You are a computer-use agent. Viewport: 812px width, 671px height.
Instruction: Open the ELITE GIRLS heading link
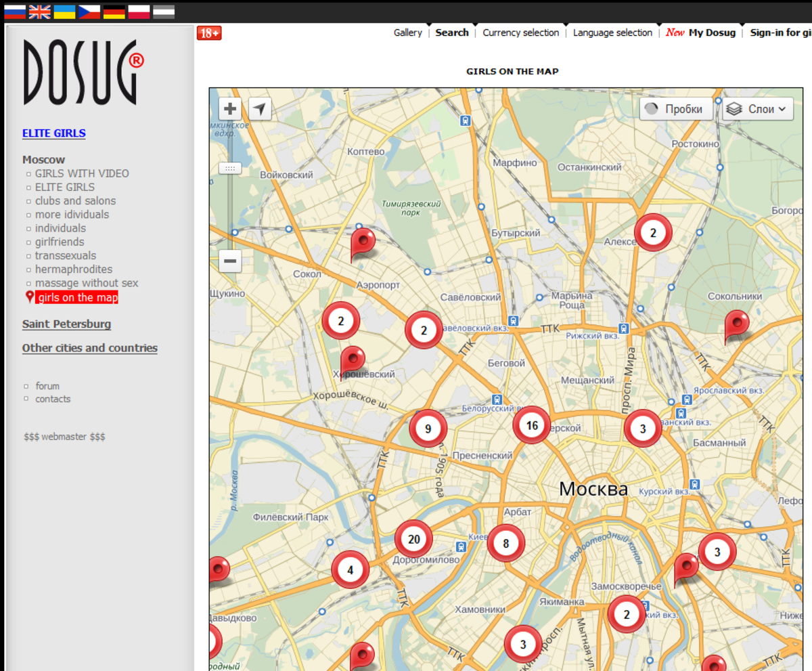54,133
